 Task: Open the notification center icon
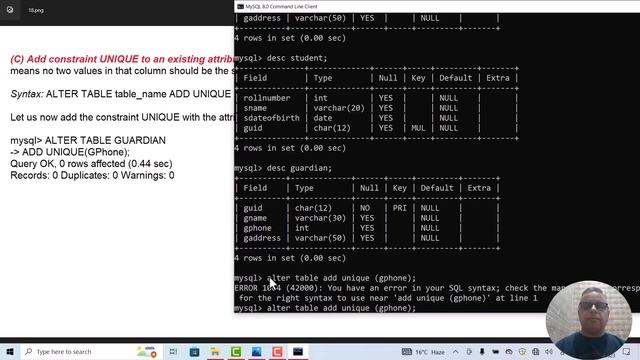click(x=627, y=351)
